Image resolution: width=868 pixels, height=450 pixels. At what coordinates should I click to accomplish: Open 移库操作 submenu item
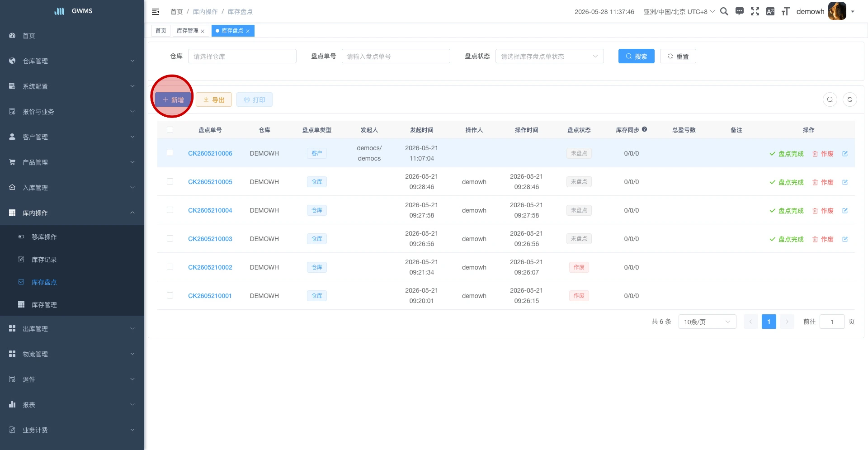pos(72,237)
